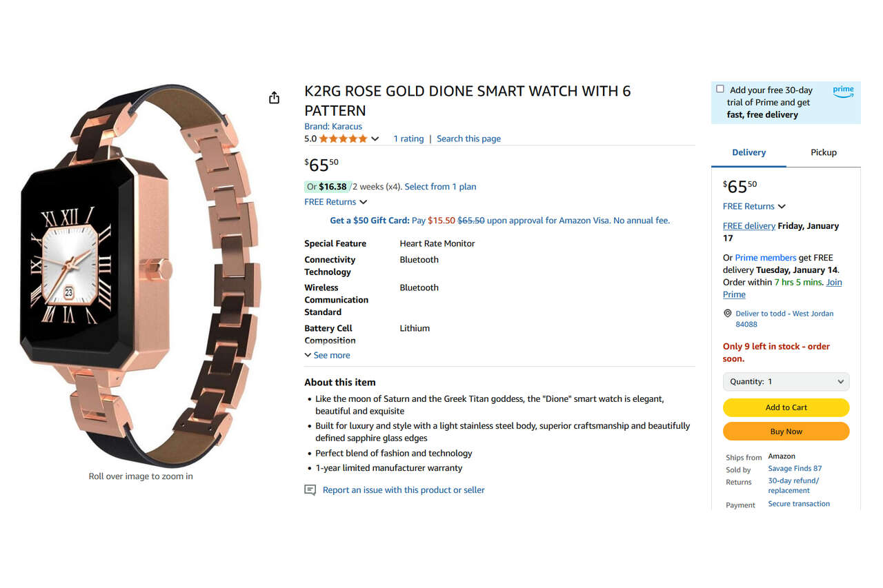
Task: Open the star rating breakdown chevron
Action: [x=375, y=139]
